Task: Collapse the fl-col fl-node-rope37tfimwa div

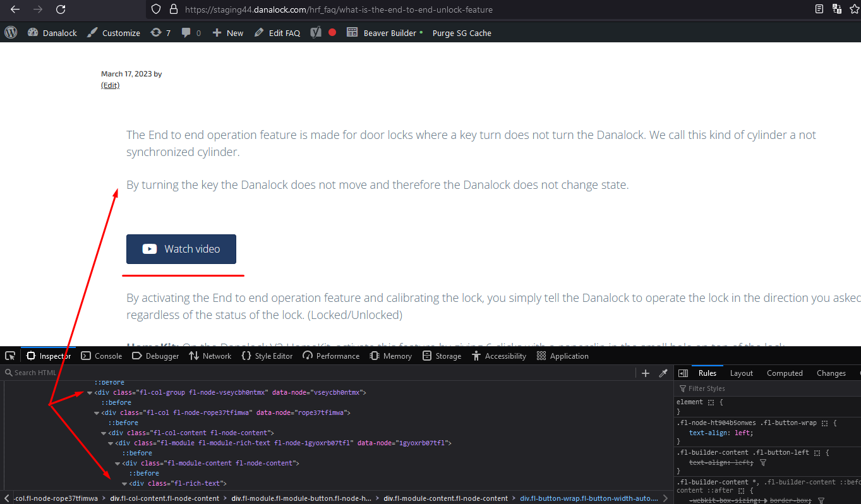Action: pos(97,413)
